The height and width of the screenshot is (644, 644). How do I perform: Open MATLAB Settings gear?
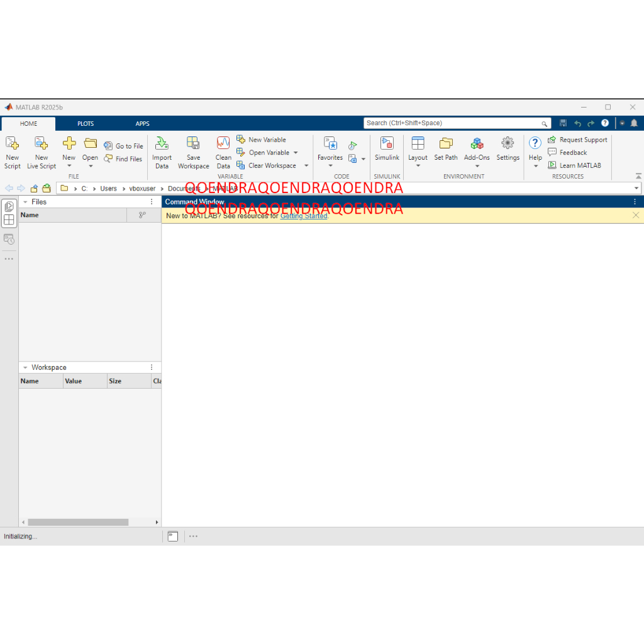click(508, 144)
